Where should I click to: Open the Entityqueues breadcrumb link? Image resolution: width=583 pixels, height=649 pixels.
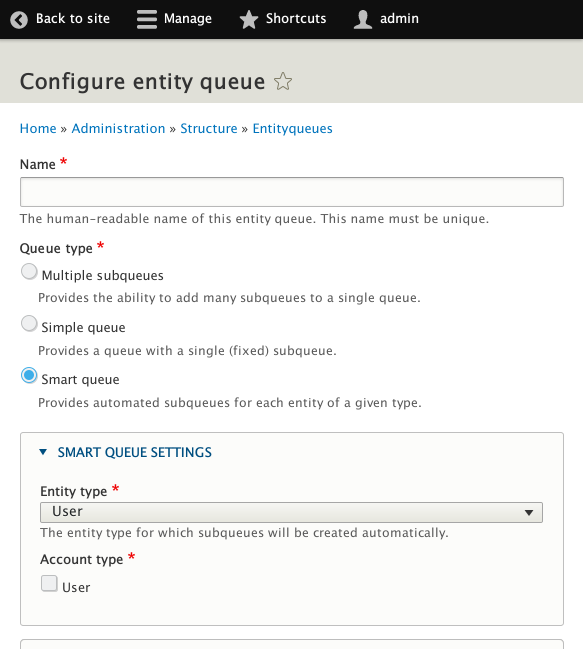293,129
